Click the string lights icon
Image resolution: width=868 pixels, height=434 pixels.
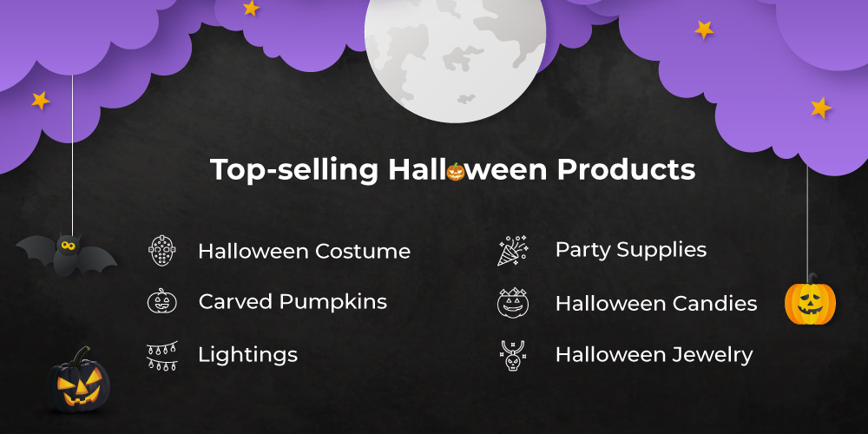(162, 355)
